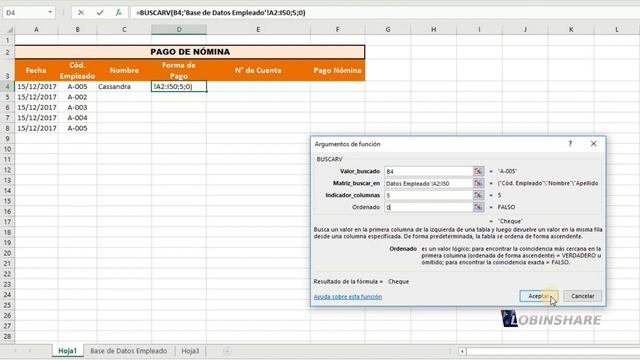Switch to Base de Datos Empleado tab
Viewport: 640px width, 360px height.
(x=129, y=351)
